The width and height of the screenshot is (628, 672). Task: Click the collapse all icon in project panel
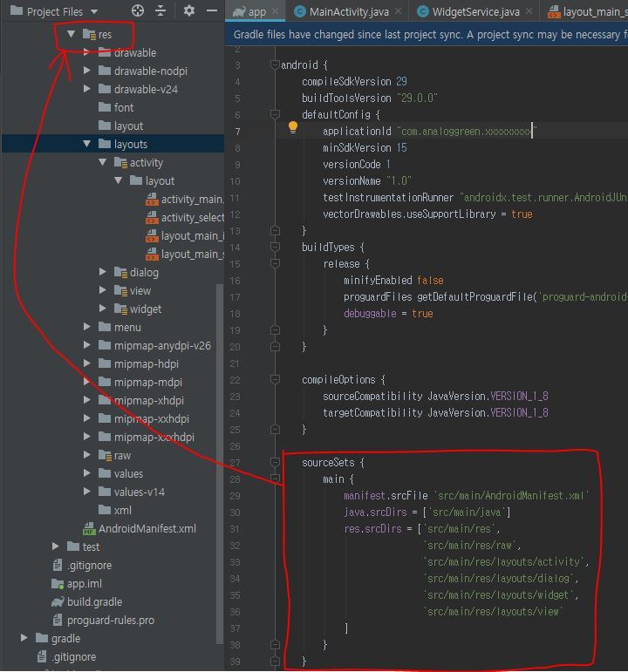[160, 10]
